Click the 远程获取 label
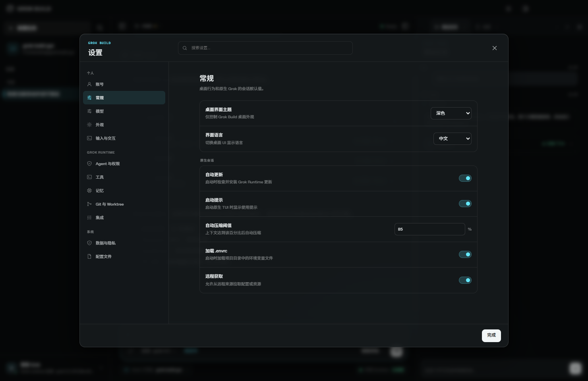The image size is (588, 381). pyautogui.click(x=214, y=276)
